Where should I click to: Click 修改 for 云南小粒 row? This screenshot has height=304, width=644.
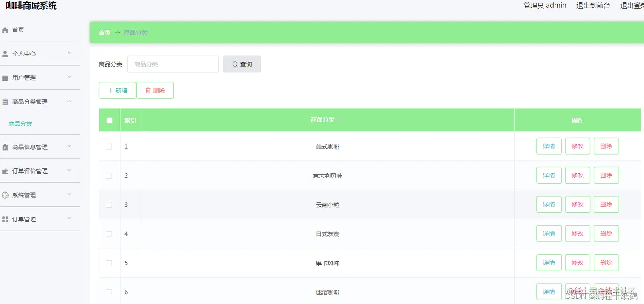[578, 204]
